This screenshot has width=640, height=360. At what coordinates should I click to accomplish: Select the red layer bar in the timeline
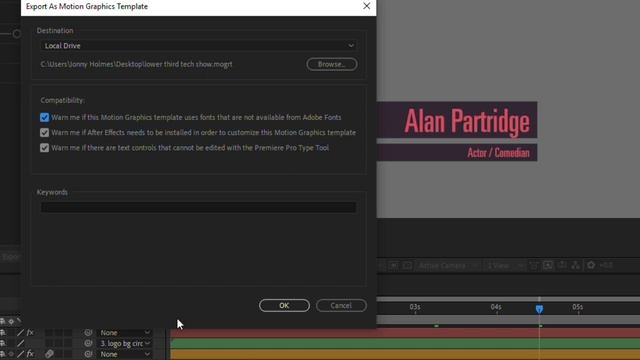[405, 333]
